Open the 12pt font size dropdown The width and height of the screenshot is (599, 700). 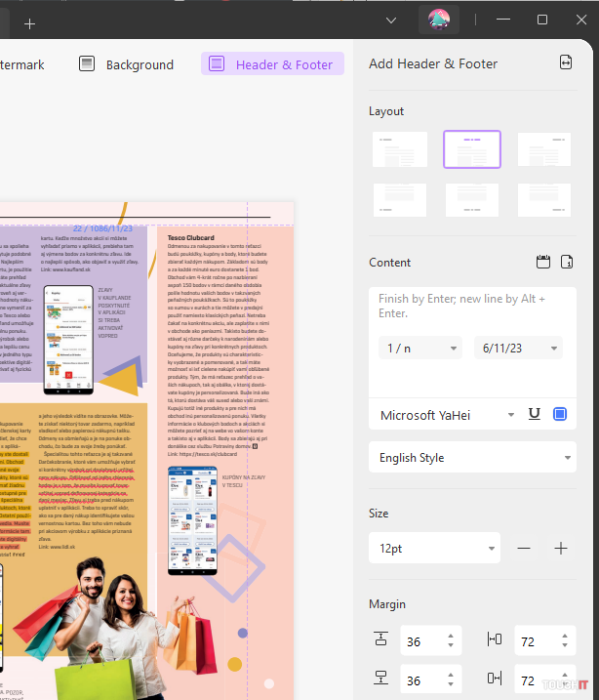point(434,548)
